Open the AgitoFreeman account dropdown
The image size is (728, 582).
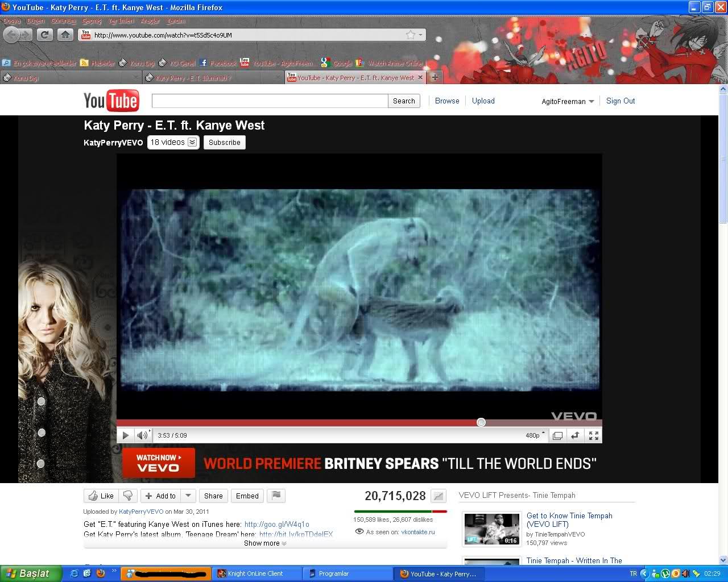pos(568,101)
